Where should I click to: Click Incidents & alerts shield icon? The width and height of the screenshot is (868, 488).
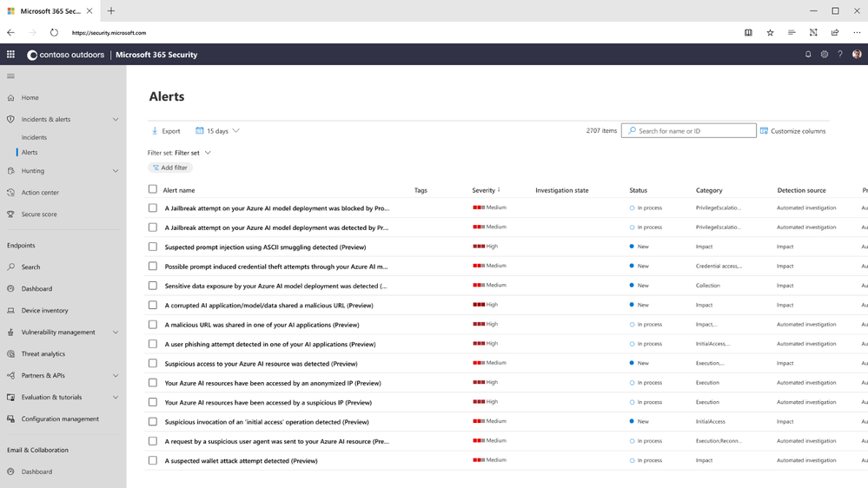click(10, 119)
